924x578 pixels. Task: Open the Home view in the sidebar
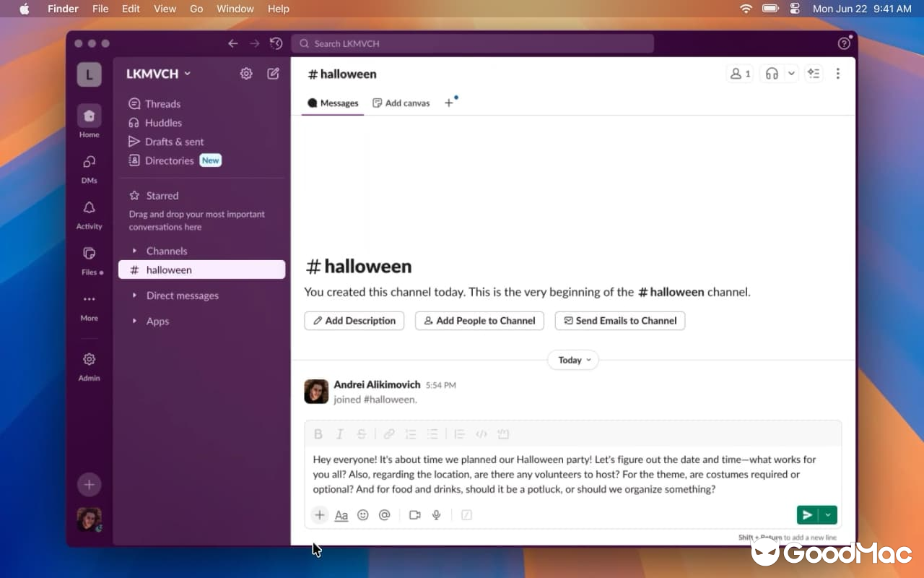pyautogui.click(x=90, y=121)
